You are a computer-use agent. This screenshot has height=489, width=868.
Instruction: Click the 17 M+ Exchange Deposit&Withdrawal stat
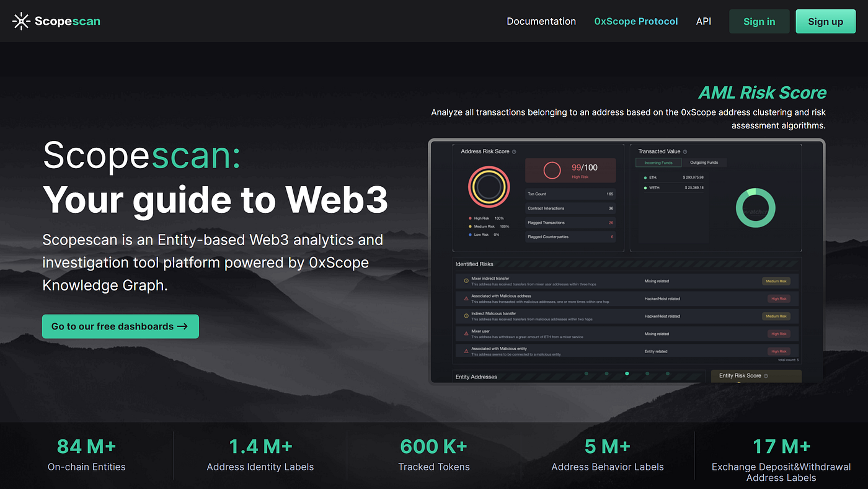(x=781, y=460)
